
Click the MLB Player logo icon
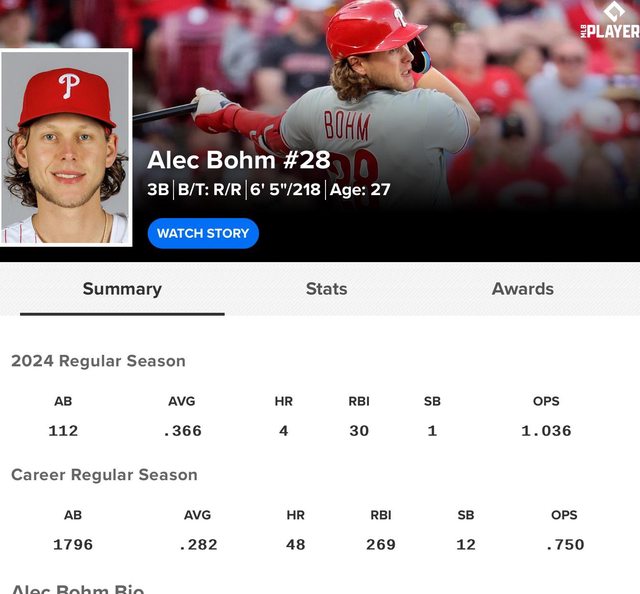click(610, 20)
